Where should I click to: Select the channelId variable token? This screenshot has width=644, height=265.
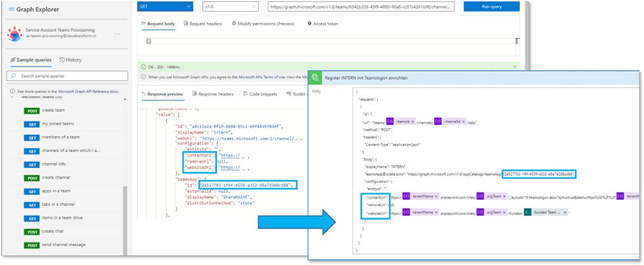point(451,122)
